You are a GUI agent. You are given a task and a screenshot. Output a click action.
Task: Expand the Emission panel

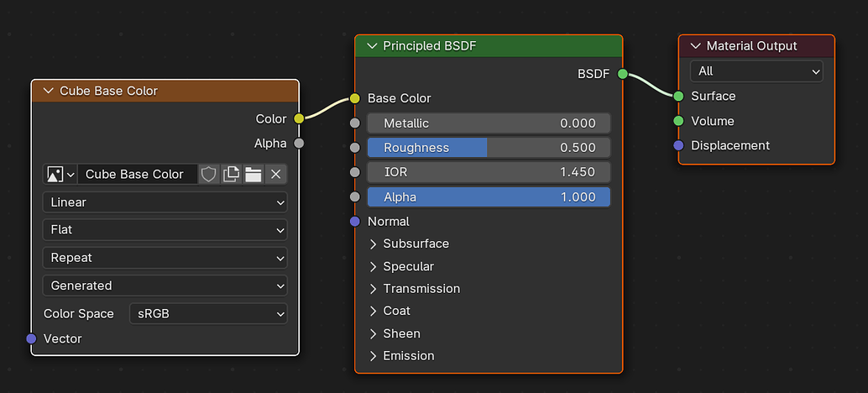coord(373,356)
